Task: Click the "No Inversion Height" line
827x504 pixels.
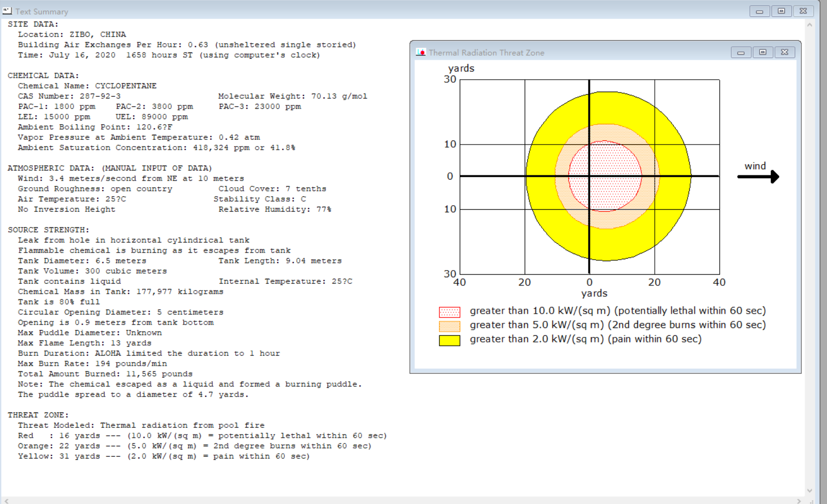Action: (67, 209)
